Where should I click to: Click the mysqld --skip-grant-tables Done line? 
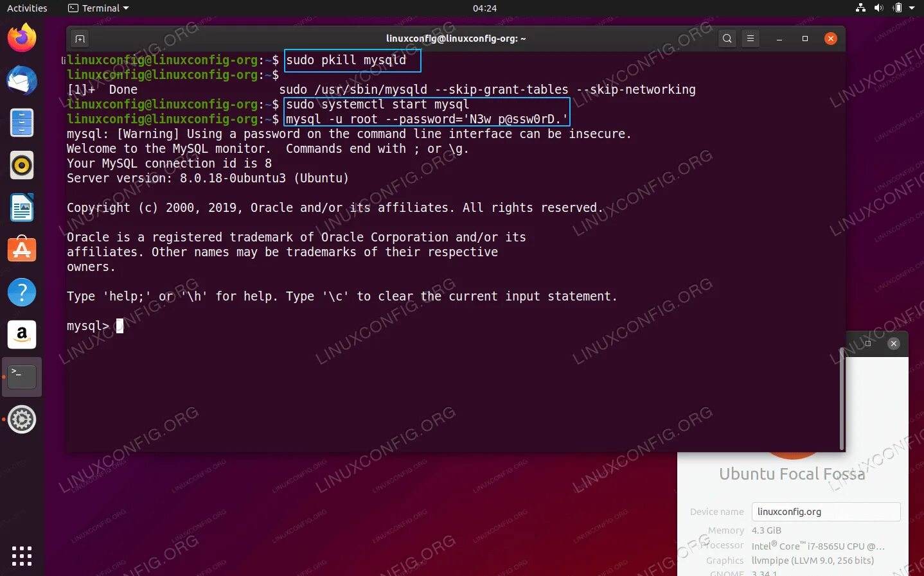point(381,89)
